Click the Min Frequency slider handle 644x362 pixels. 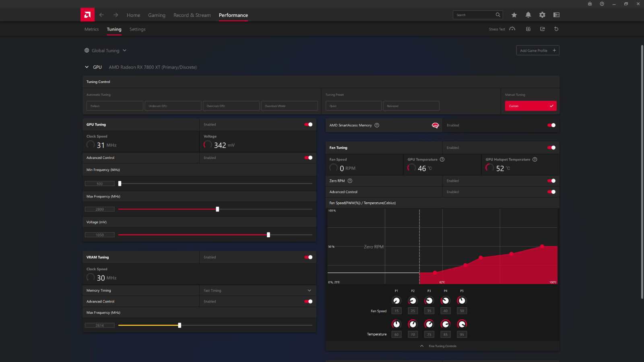120,183
